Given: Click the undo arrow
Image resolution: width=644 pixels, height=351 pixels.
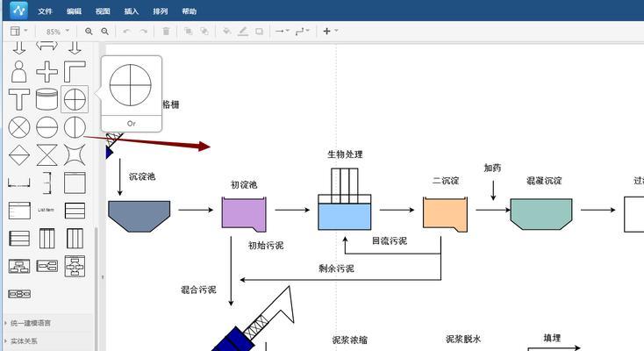Looking at the screenshot, I should coord(127,32).
